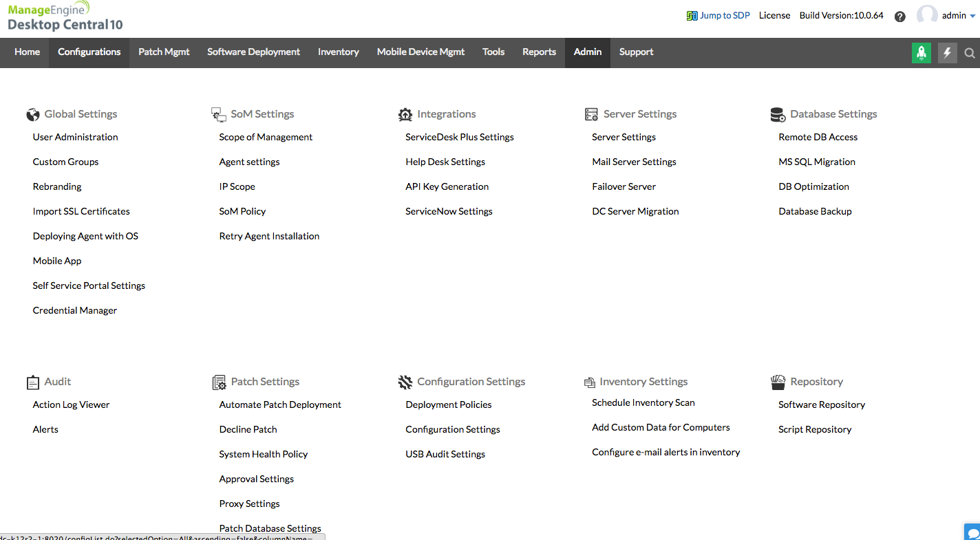The width and height of the screenshot is (980, 540).
Task: Click Mail Server Settings link
Action: coord(634,162)
